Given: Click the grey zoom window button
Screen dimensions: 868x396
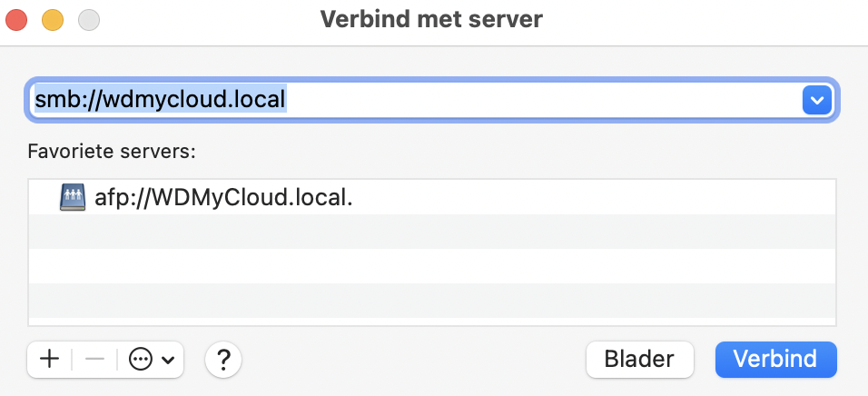Looking at the screenshot, I should (x=88, y=18).
